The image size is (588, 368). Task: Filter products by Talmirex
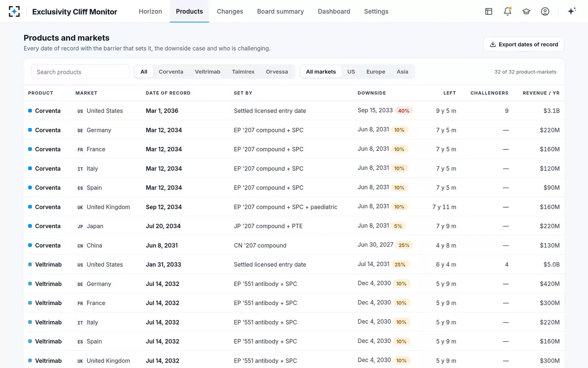243,72
